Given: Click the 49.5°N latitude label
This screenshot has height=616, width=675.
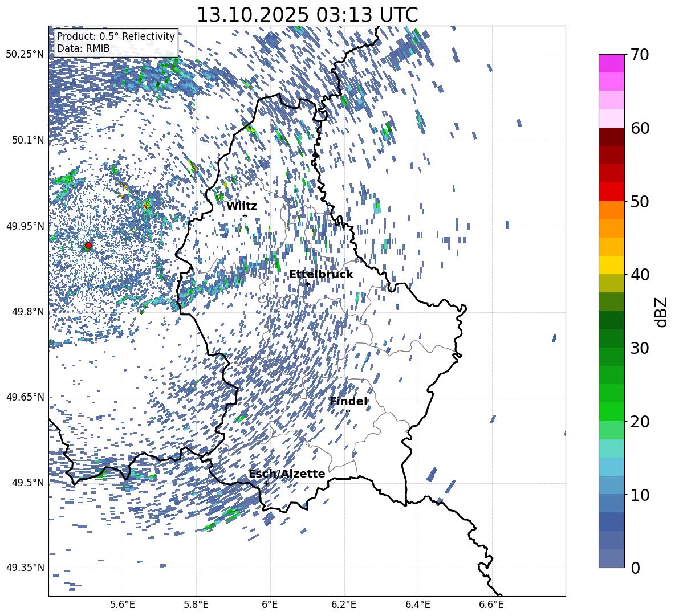Looking at the screenshot, I should coord(27,482).
